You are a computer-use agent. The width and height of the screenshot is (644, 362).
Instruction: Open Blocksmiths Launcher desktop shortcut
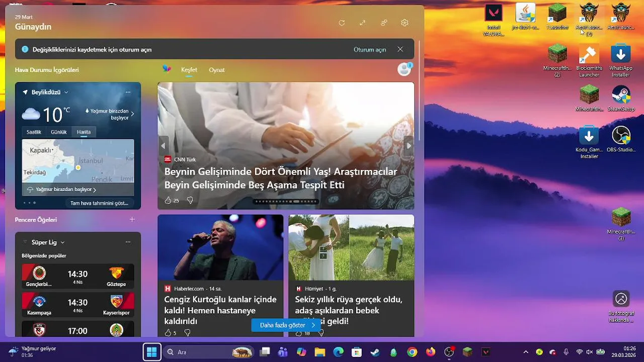[x=589, y=61]
